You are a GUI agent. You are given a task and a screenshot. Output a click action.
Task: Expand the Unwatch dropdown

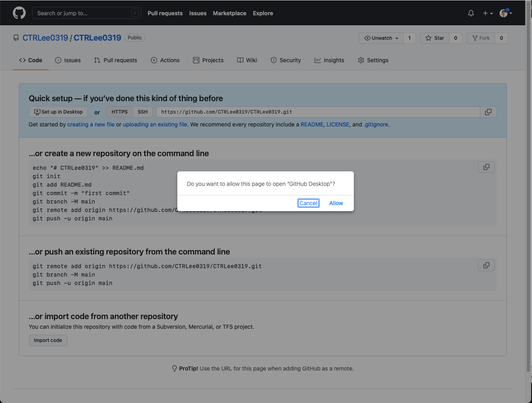click(x=381, y=38)
